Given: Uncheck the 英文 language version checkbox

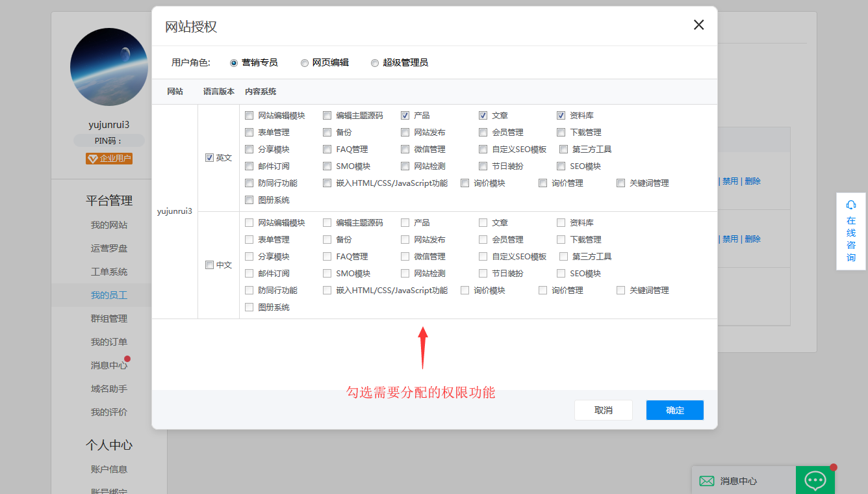Looking at the screenshot, I should (x=209, y=158).
